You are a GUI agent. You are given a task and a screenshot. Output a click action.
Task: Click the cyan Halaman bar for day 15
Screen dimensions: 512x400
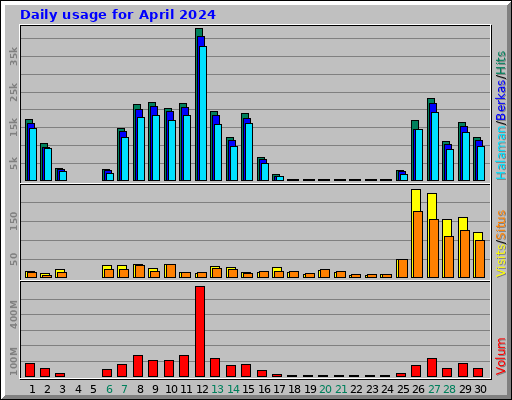tap(249, 152)
